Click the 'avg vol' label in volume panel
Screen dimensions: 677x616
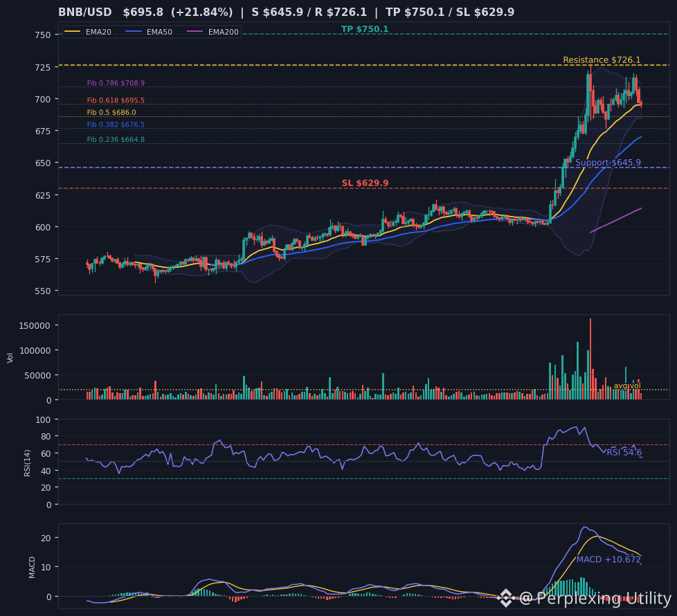coord(627,386)
